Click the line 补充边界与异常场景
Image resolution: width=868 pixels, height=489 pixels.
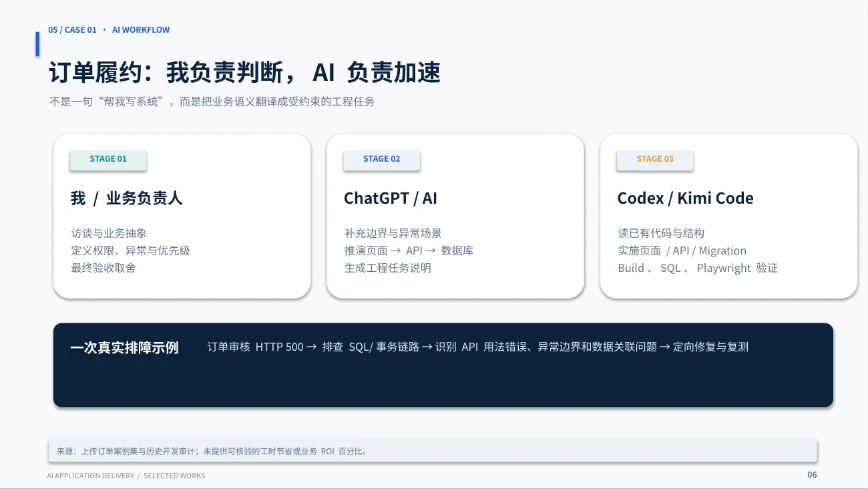(393, 233)
